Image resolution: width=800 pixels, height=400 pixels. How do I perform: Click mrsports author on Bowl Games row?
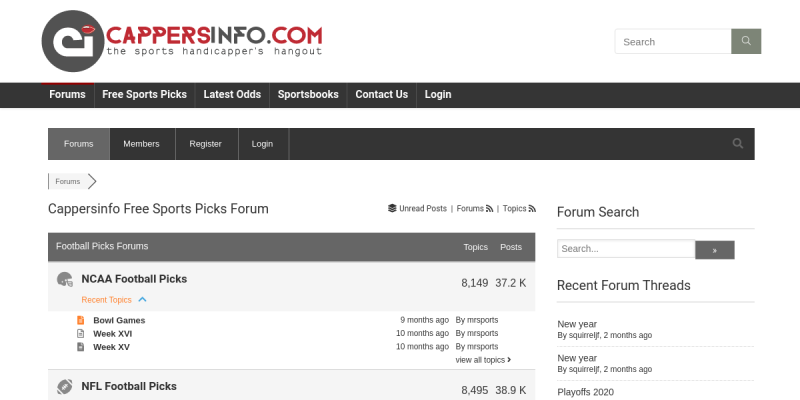(482, 320)
